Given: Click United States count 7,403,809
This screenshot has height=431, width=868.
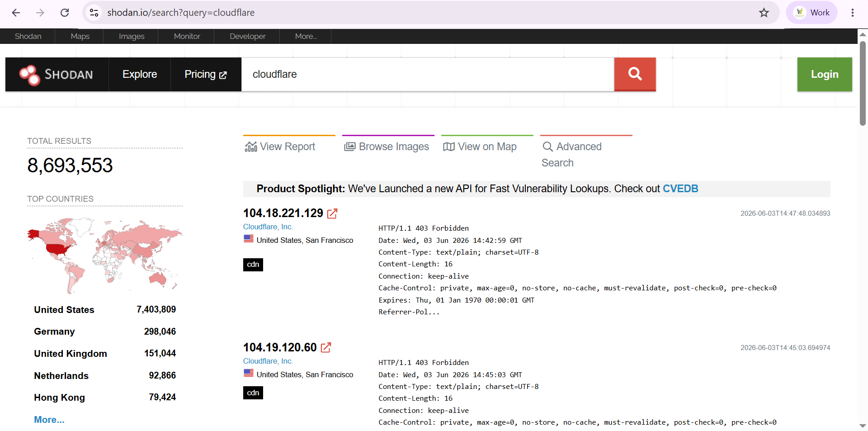Looking at the screenshot, I should [x=156, y=310].
